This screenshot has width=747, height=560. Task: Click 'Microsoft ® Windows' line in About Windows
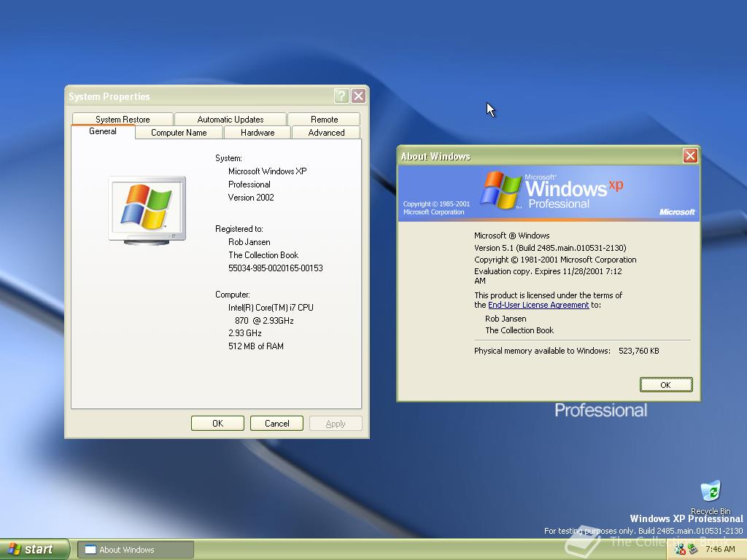point(511,236)
